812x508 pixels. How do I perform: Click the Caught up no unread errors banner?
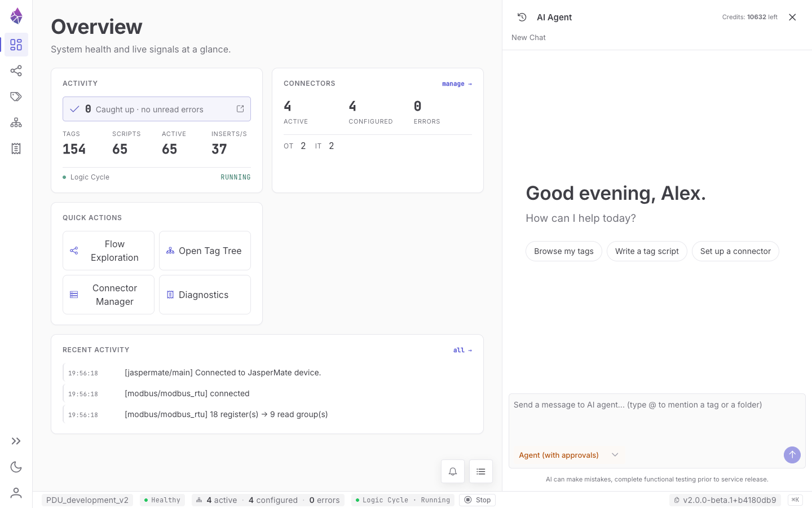pos(157,109)
